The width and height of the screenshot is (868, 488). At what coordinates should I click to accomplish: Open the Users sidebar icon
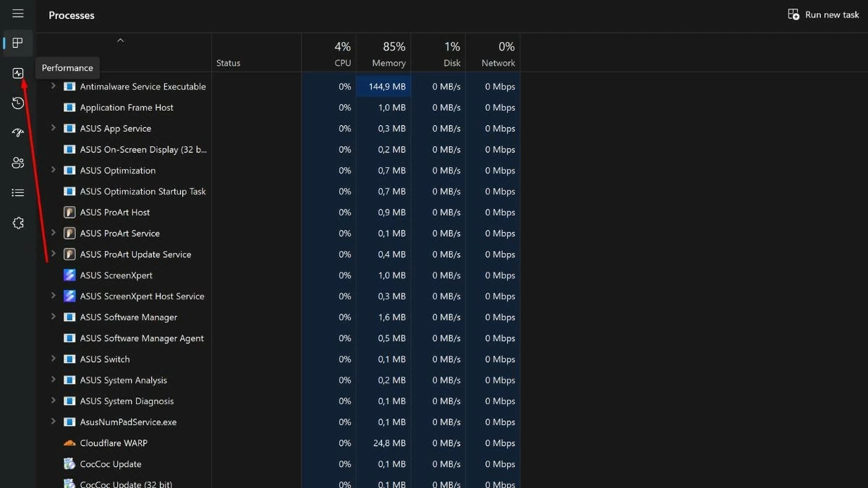18,163
